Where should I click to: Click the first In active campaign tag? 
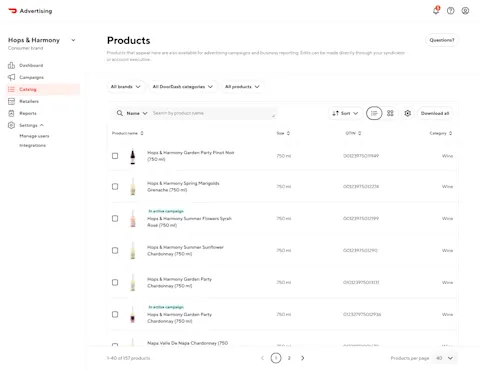166,211
